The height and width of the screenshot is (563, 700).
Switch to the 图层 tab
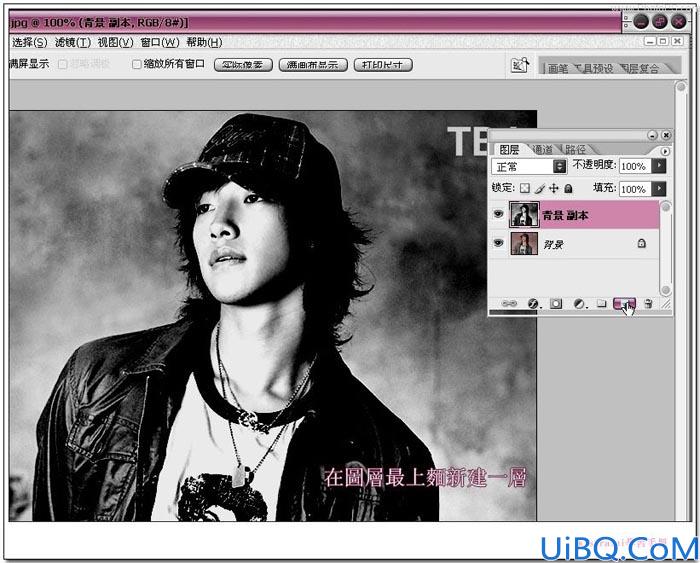click(x=509, y=149)
